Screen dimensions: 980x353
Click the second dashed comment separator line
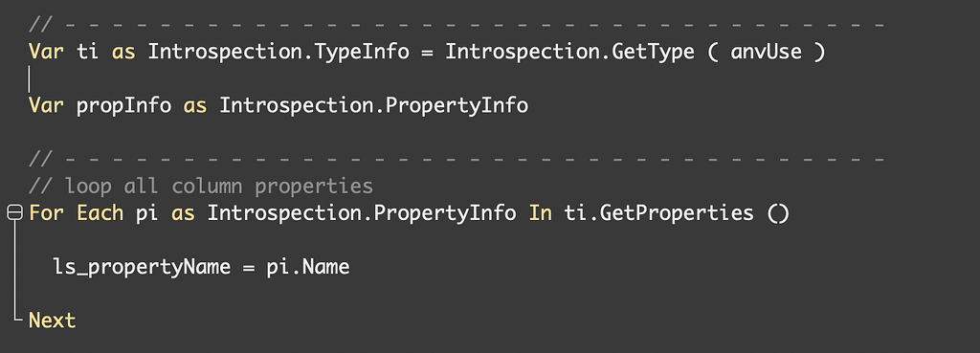[457, 159]
